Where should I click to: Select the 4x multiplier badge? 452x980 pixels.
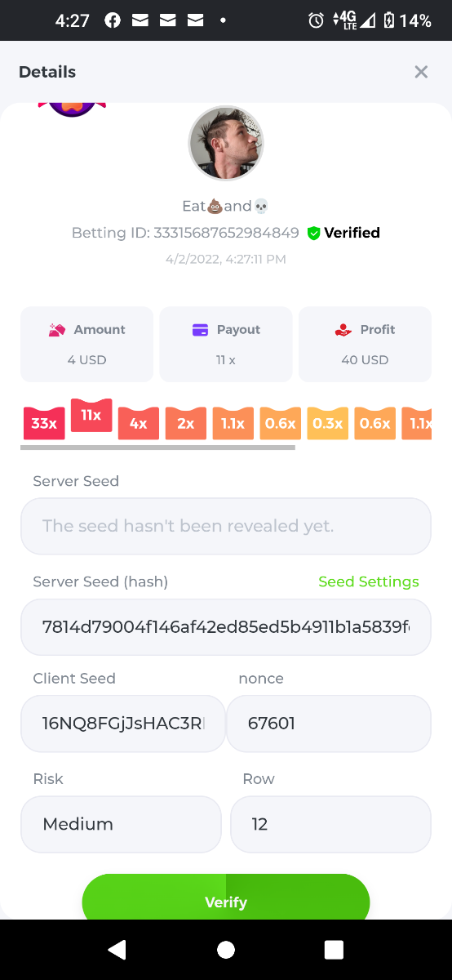pyautogui.click(x=139, y=423)
